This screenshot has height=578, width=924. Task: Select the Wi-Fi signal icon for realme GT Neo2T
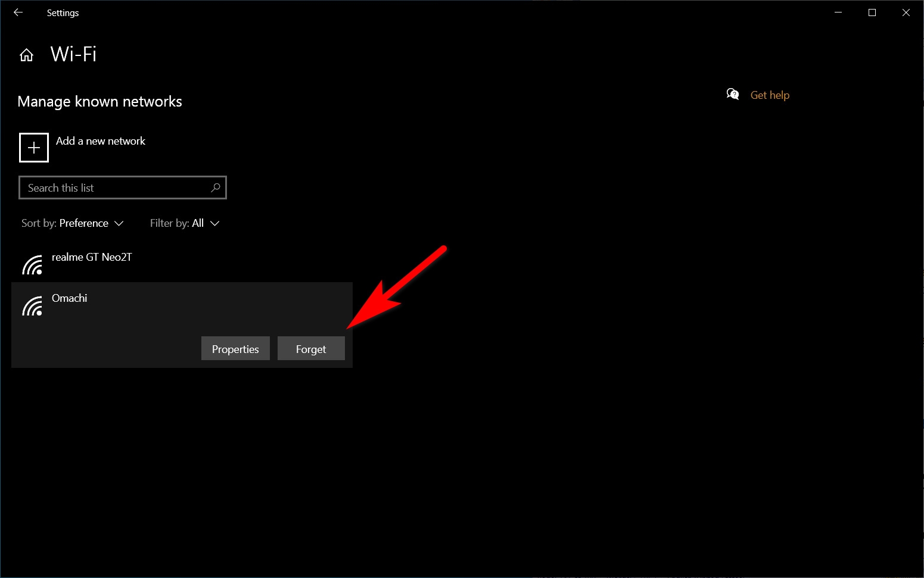tap(33, 264)
